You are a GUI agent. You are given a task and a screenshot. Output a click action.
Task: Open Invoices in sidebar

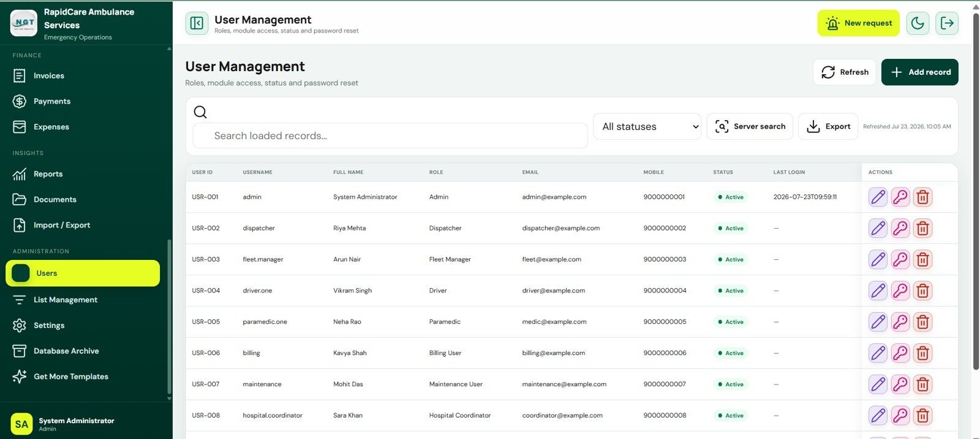click(83, 76)
